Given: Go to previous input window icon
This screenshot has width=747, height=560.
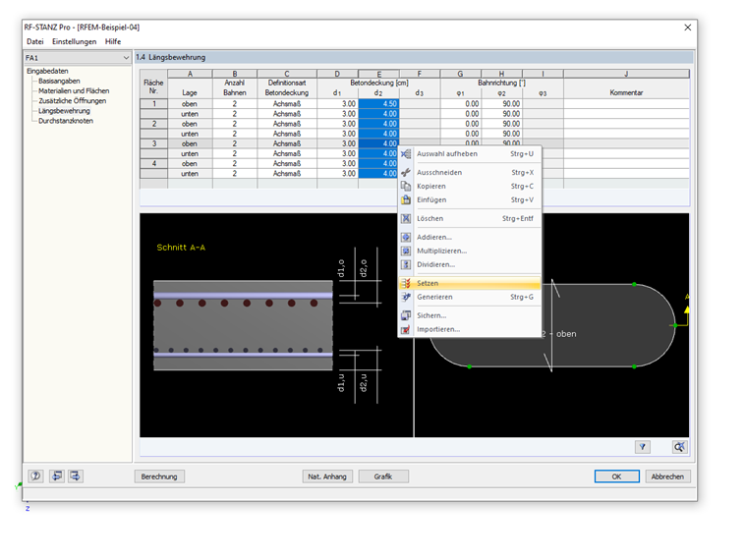Looking at the screenshot, I should click(x=57, y=476).
